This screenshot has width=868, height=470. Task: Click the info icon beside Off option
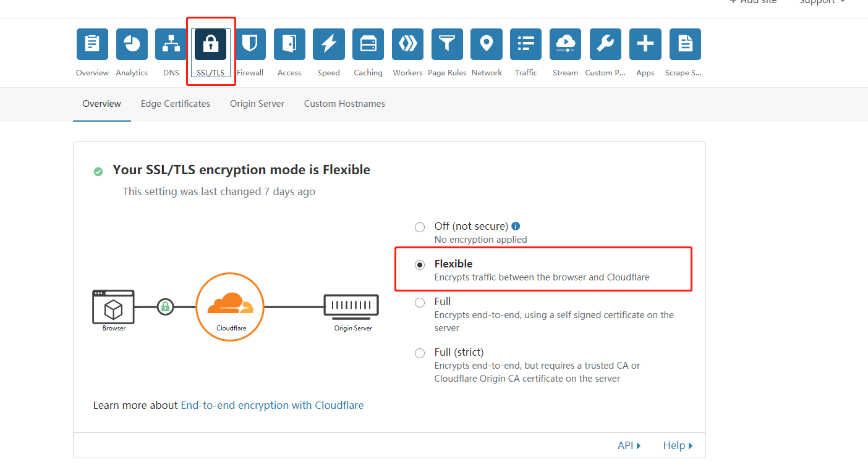(x=516, y=225)
